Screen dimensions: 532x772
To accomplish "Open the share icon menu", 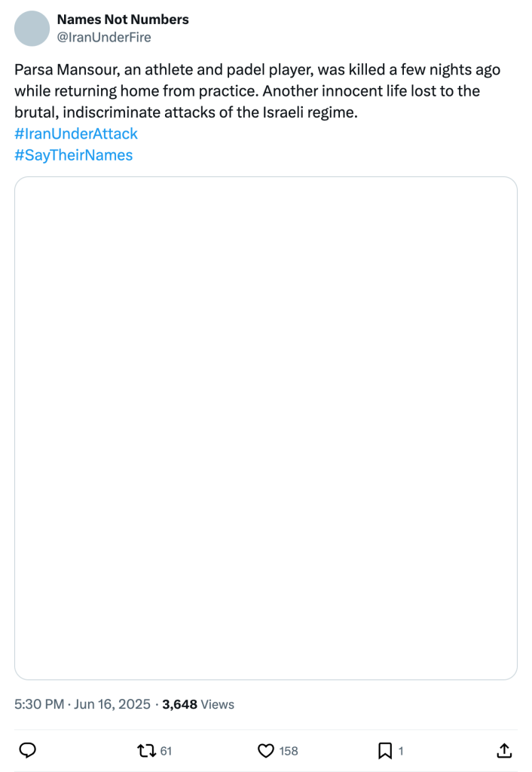I will click(505, 750).
